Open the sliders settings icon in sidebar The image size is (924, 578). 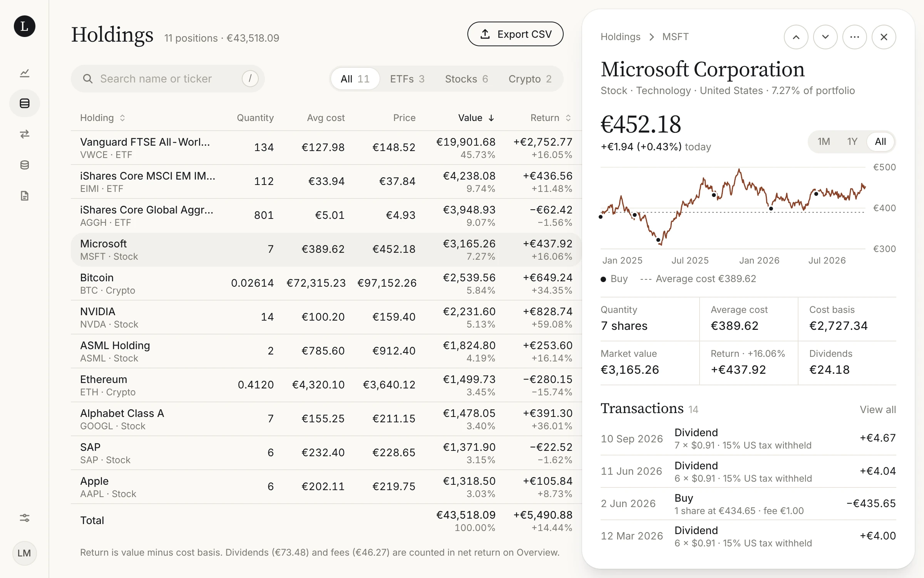(x=25, y=518)
